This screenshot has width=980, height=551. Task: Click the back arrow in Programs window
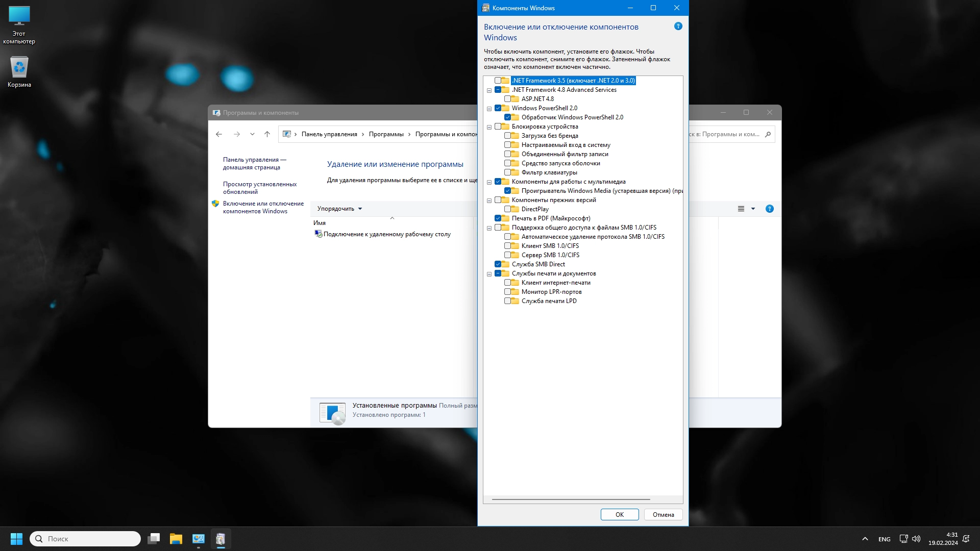(x=219, y=134)
